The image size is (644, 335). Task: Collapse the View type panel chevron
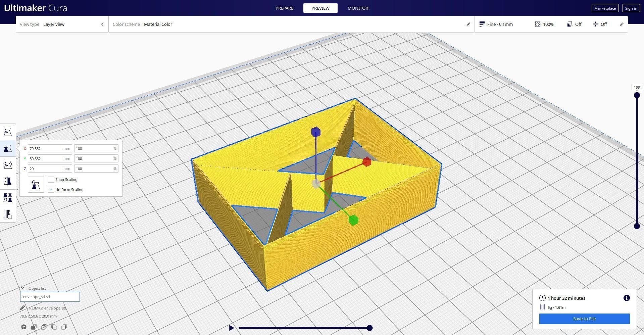pyautogui.click(x=102, y=24)
